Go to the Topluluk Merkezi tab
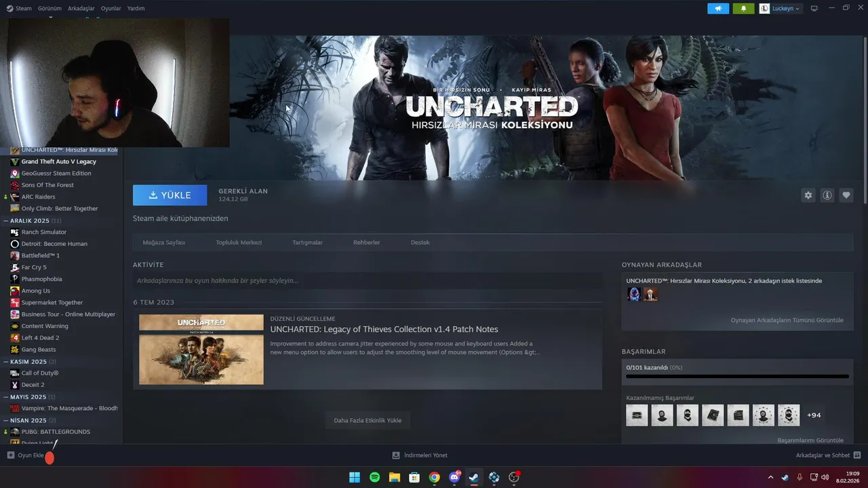The height and width of the screenshot is (488, 868). 239,242
